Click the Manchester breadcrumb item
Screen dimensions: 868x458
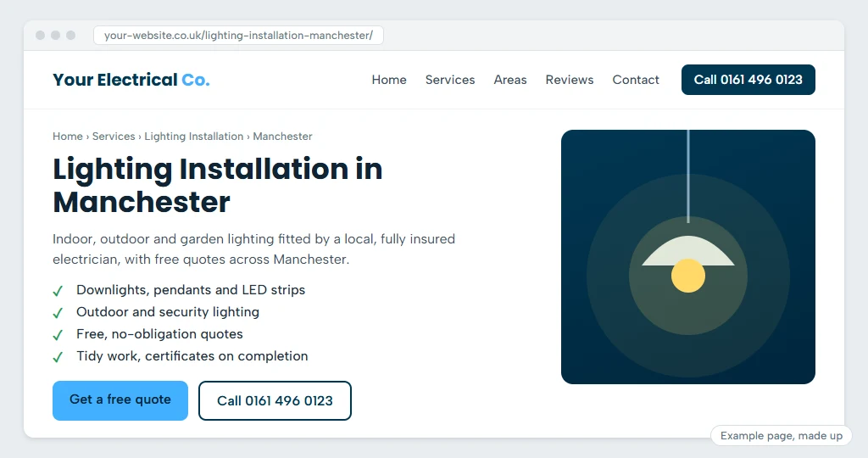pos(282,137)
